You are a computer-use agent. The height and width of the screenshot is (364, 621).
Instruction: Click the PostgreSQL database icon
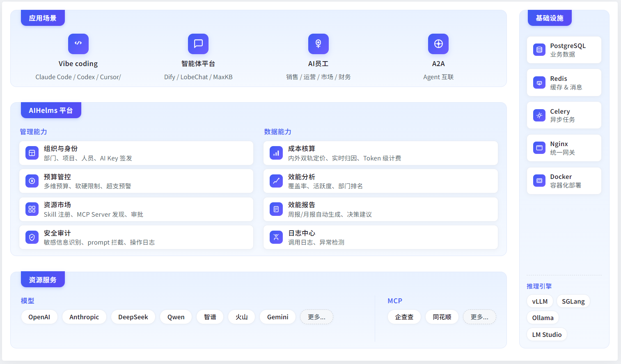[539, 50]
